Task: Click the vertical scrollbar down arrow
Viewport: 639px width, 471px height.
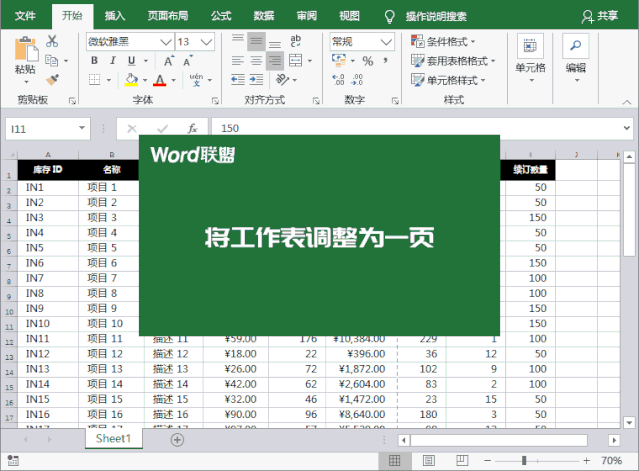Action: (x=629, y=423)
